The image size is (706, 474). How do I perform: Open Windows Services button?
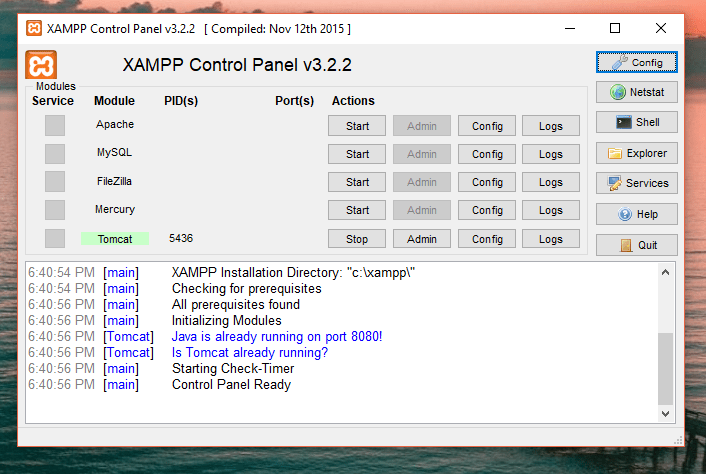coord(637,183)
